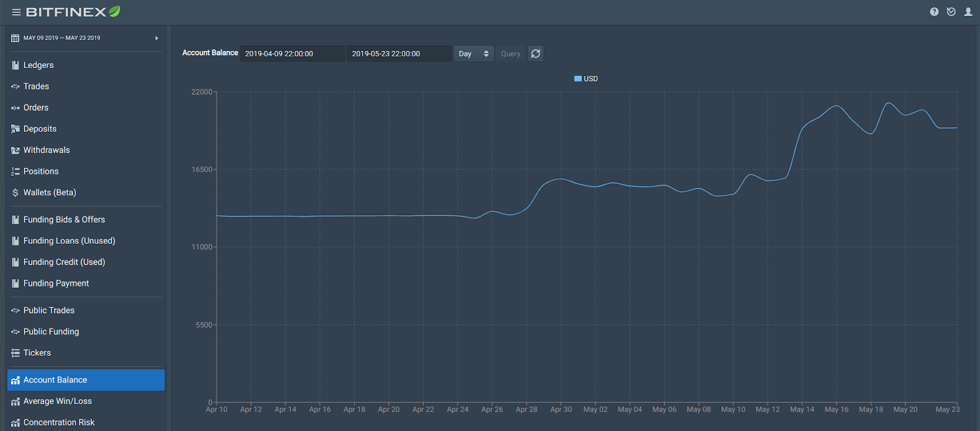The width and height of the screenshot is (980, 431).
Task: Select Concentration Risk in sidebar
Action: pos(59,422)
